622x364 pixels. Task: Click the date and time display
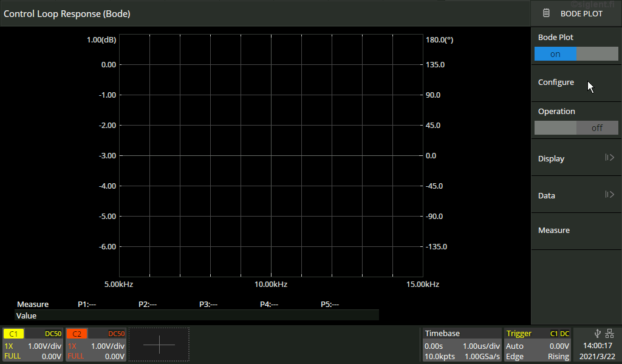[x=597, y=351]
